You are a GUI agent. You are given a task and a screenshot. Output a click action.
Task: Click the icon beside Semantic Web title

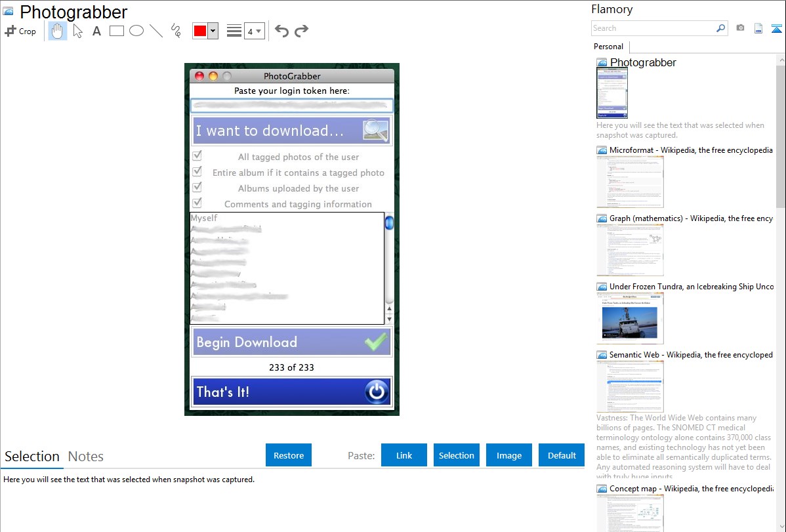coord(602,355)
